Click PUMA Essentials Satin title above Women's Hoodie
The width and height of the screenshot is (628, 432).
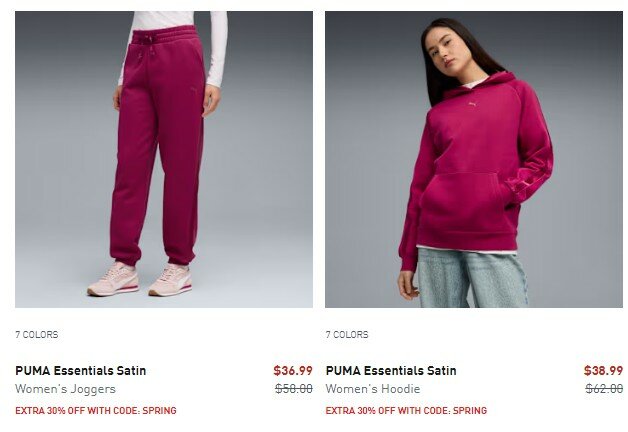(x=391, y=371)
